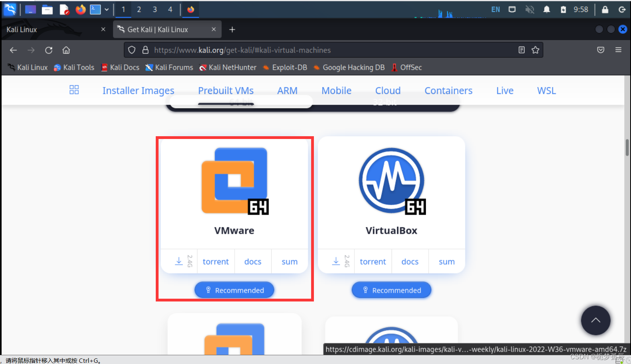Open the tracking protection shield icon

point(132,50)
